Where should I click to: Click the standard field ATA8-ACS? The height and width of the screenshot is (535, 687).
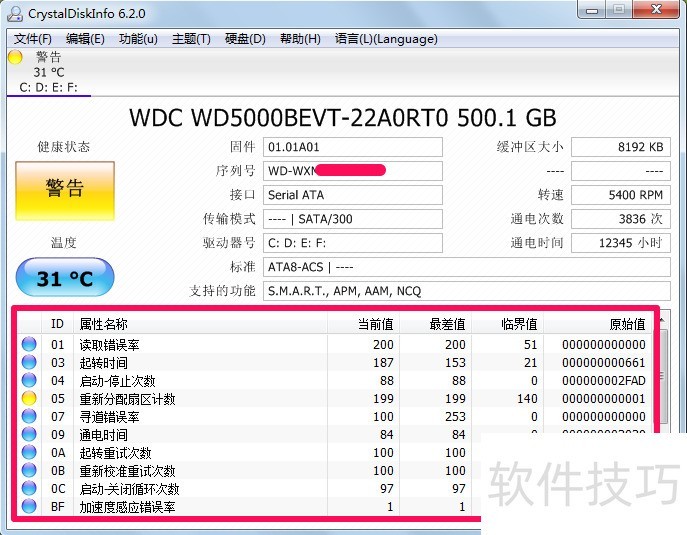click(x=467, y=267)
